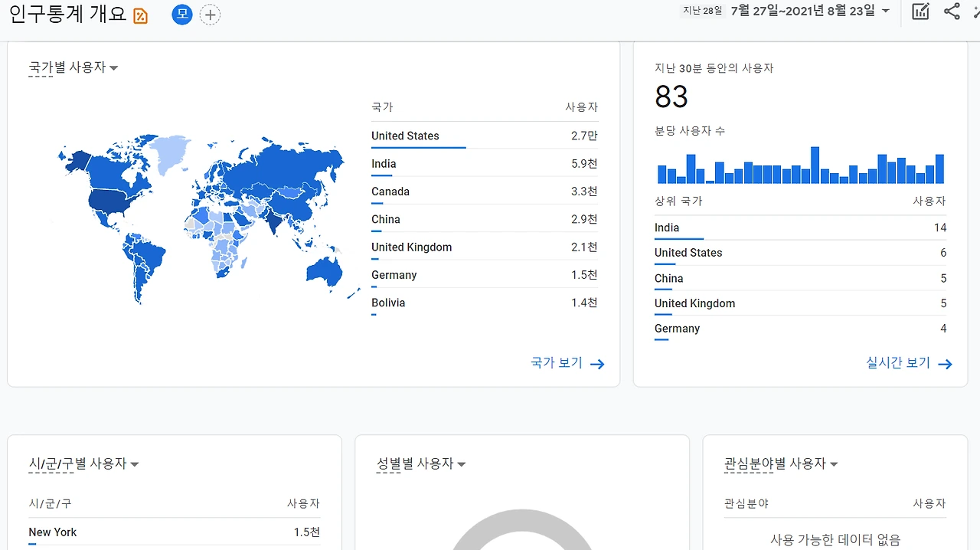Screen dimensions: 980x550
Task: Click the 분당 사용자 수 label
Action: 690,131
